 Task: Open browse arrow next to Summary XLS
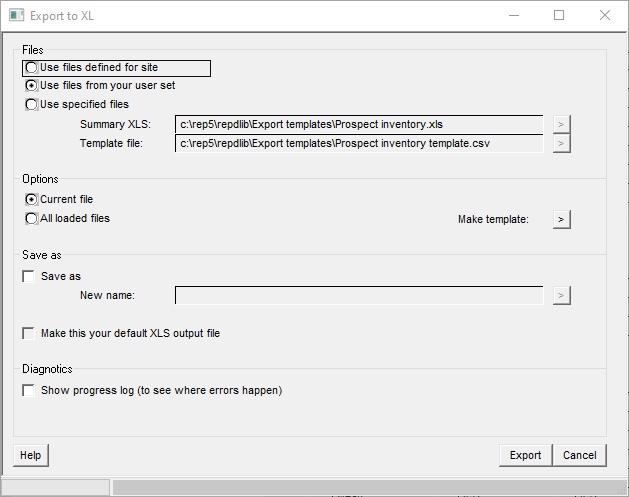tap(562, 124)
